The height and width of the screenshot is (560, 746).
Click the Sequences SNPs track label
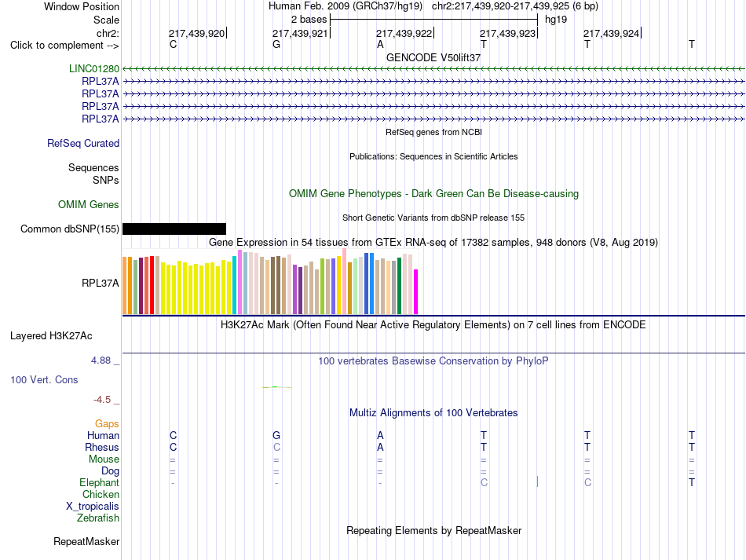click(x=93, y=174)
